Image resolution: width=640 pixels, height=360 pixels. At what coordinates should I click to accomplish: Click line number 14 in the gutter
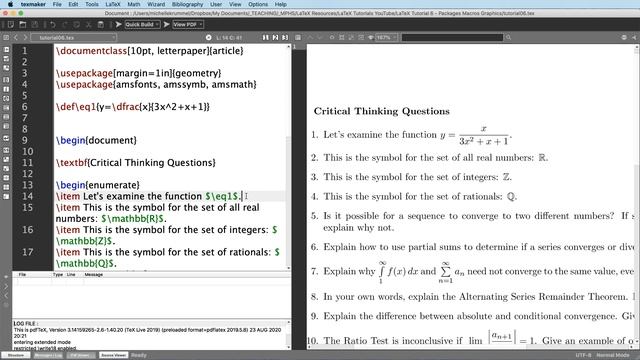point(27,196)
